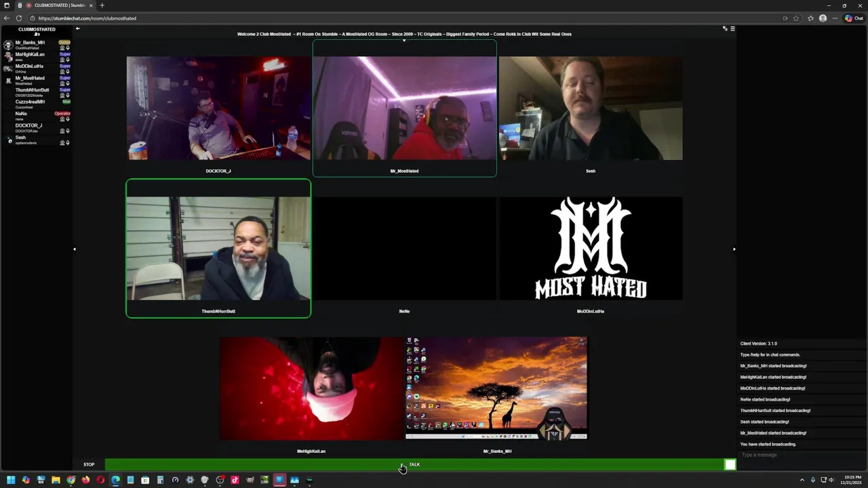Screen dimensions: 868x488
Task: Select the Sesh video feed
Action: tap(591, 108)
